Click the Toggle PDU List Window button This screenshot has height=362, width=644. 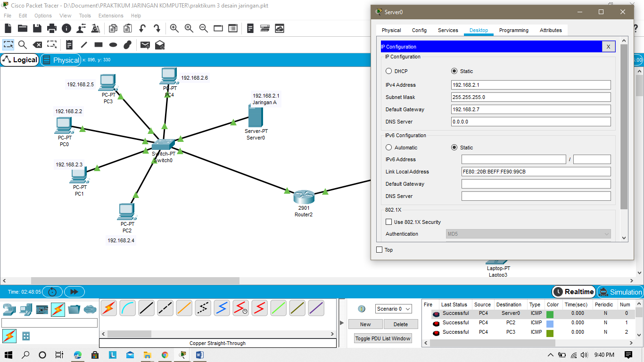click(383, 338)
